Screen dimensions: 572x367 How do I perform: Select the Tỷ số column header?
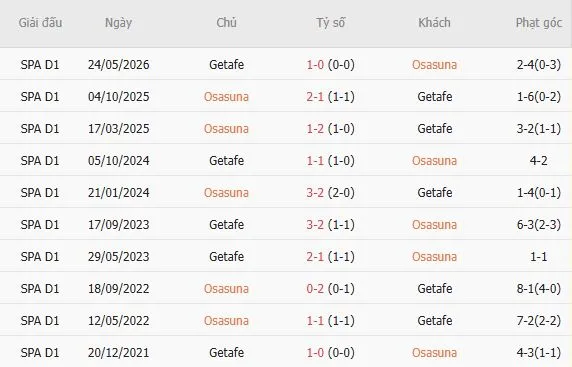click(330, 23)
